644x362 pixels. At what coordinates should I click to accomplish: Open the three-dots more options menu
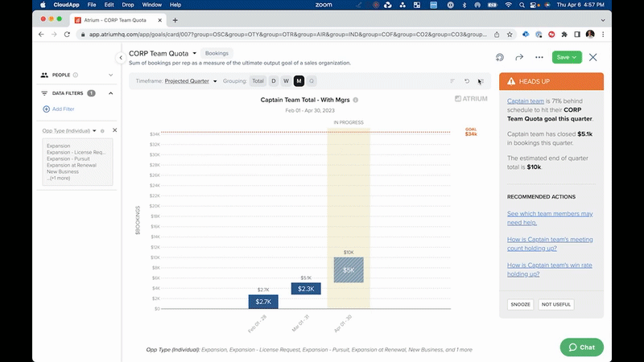point(539,57)
